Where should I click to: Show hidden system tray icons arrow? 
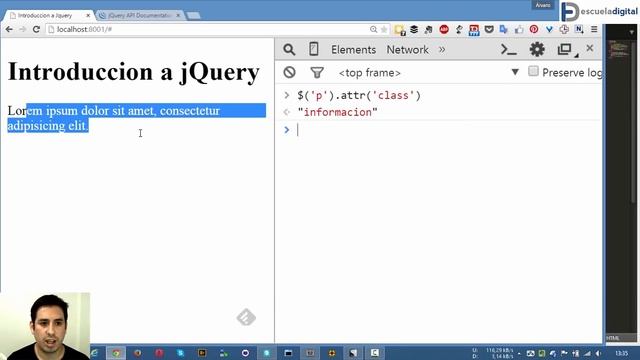point(519,353)
